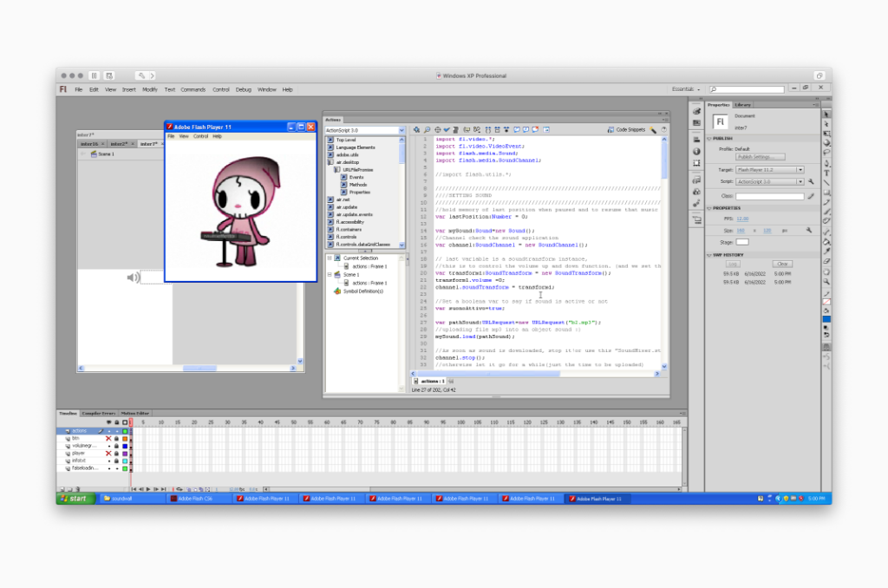The image size is (888, 588).
Task: Switch to Compiler Errors tab
Action: pyautogui.click(x=99, y=414)
